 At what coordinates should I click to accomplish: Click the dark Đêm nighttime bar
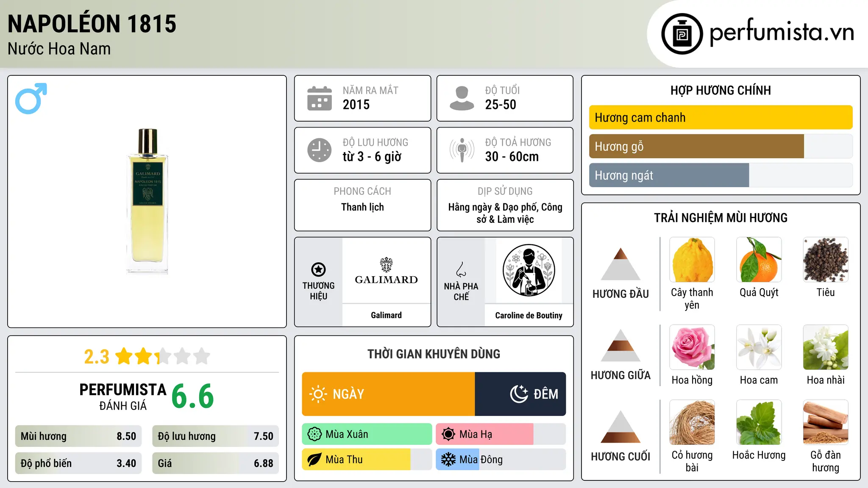pyautogui.click(x=520, y=394)
